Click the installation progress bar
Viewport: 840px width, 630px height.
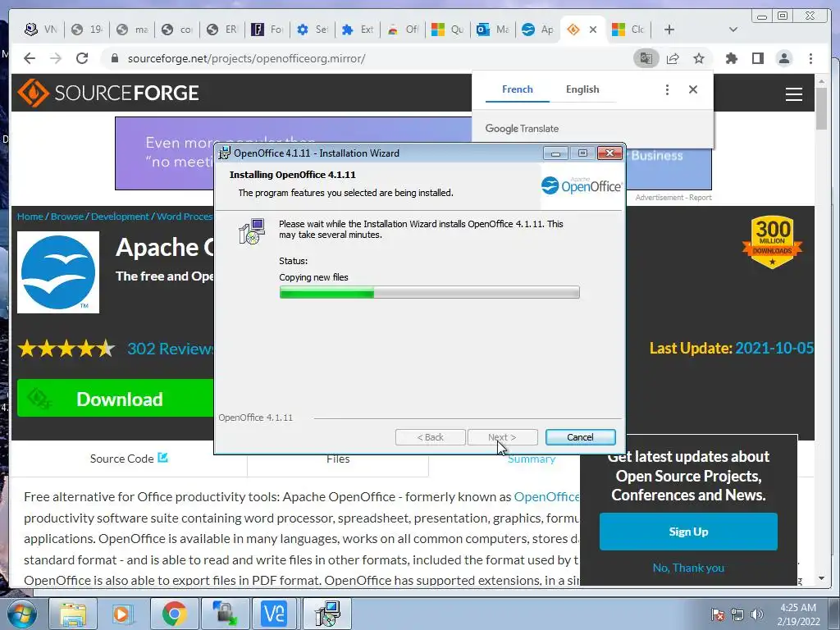(429, 293)
